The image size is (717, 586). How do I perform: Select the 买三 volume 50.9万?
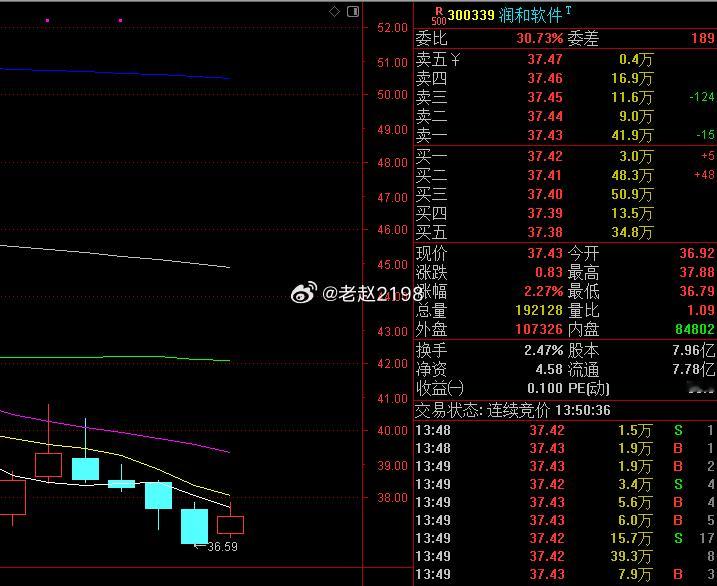(x=632, y=194)
